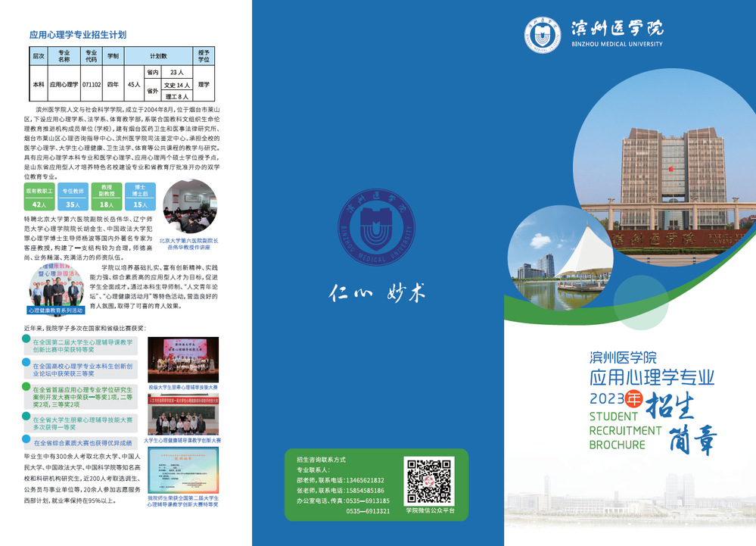Click the blue dot beside '在全省综合素质大赛也获得优异成绩'

pyautogui.click(x=26, y=439)
